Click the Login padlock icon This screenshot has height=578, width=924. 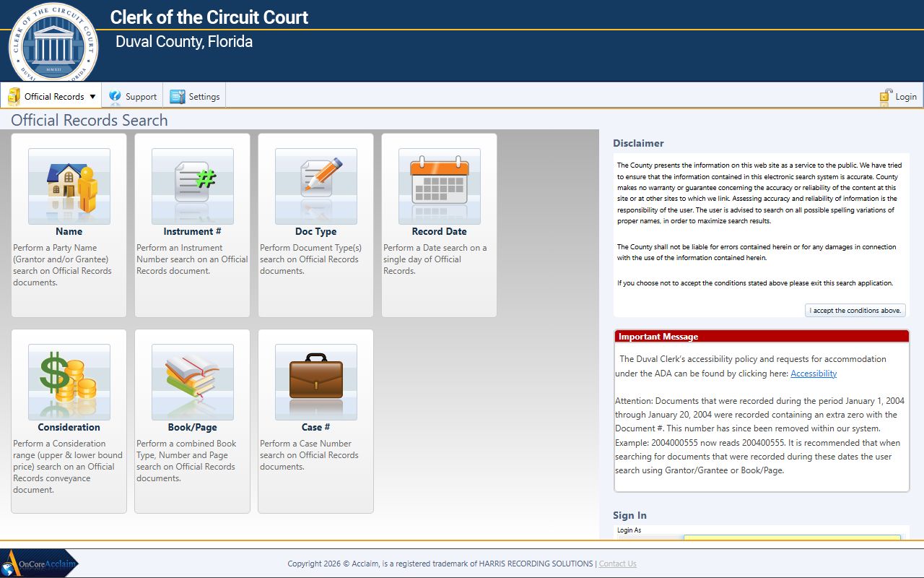click(x=886, y=97)
